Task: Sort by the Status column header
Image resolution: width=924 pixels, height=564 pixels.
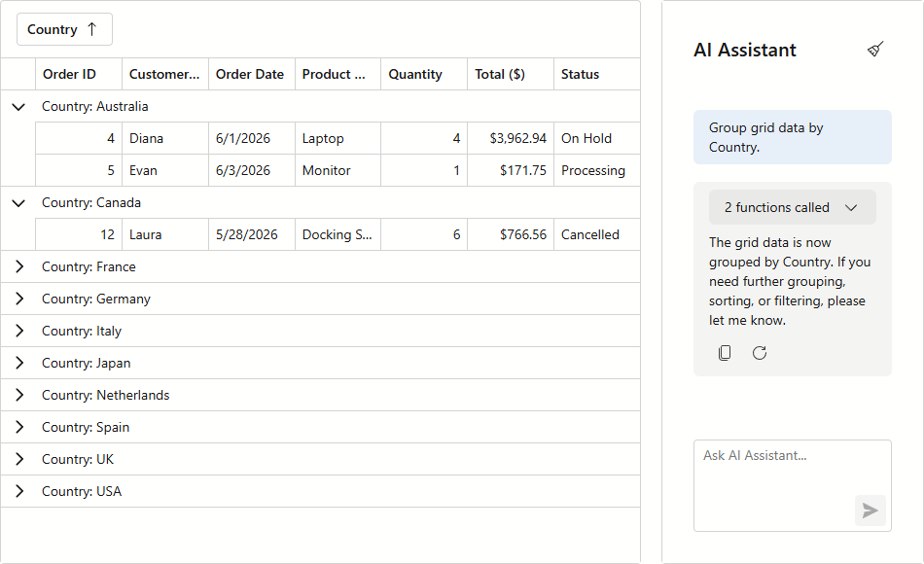Action: (597, 74)
